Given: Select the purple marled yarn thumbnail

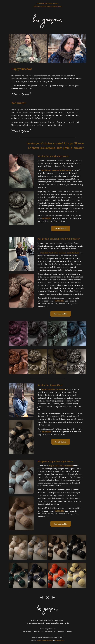Looking at the screenshot, I should [18, 333].
